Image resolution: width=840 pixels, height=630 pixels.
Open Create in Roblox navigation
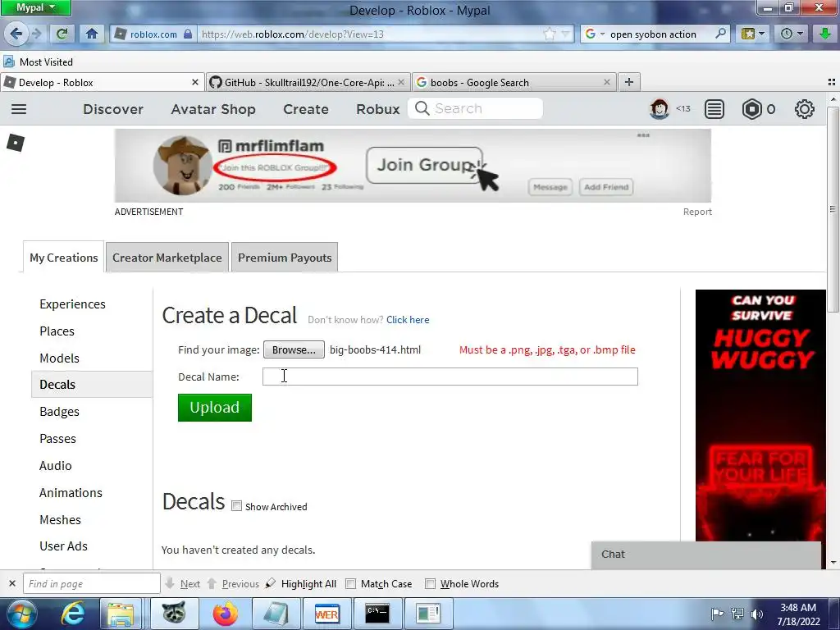click(306, 109)
